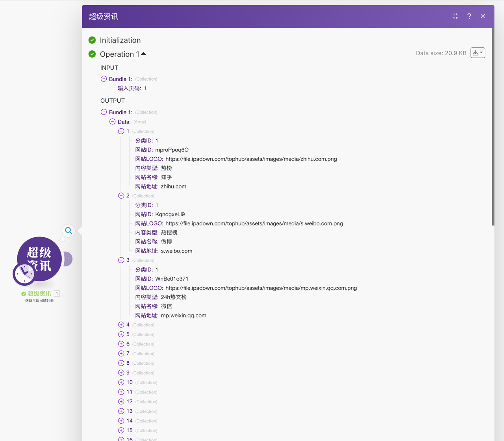Screen dimensions: 504x441
Task: Click the magnifying glass inspector icon
Action: pyautogui.click(x=69, y=231)
